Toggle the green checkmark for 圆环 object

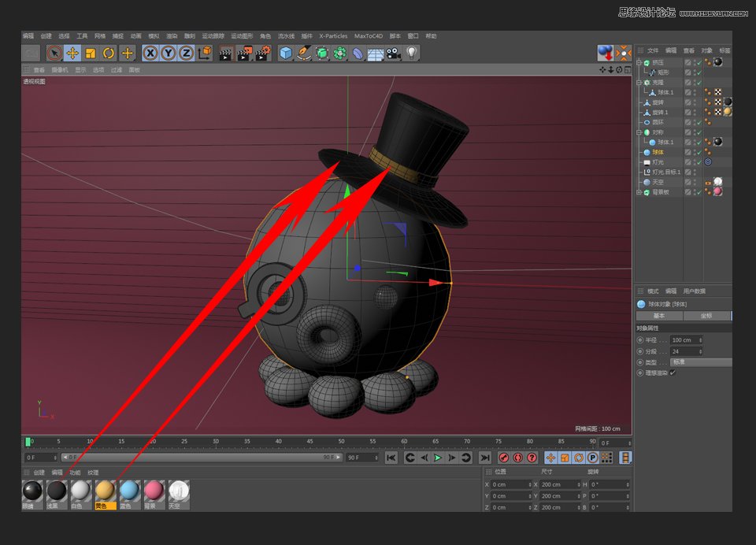pyautogui.click(x=699, y=122)
